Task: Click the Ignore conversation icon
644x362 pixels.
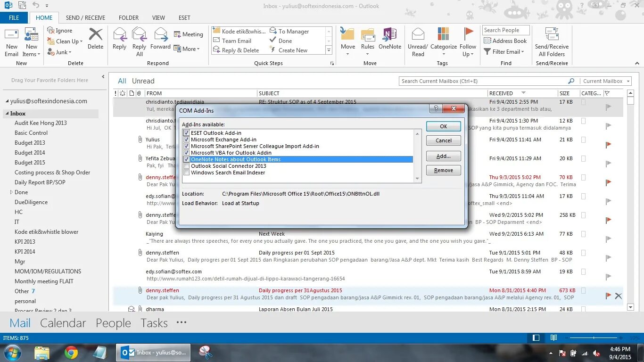Action: pyautogui.click(x=51, y=31)
